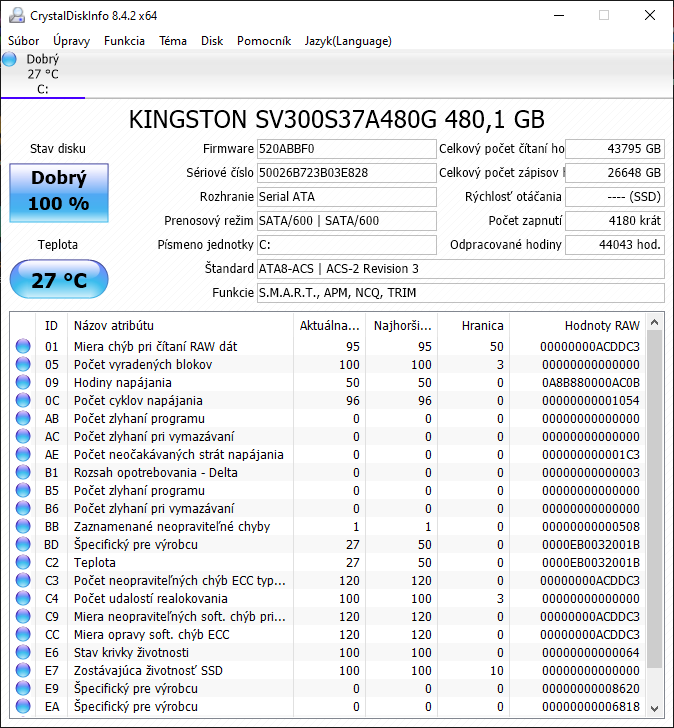
Task: Open the Funkcia menu
Action: click(124, 41)
